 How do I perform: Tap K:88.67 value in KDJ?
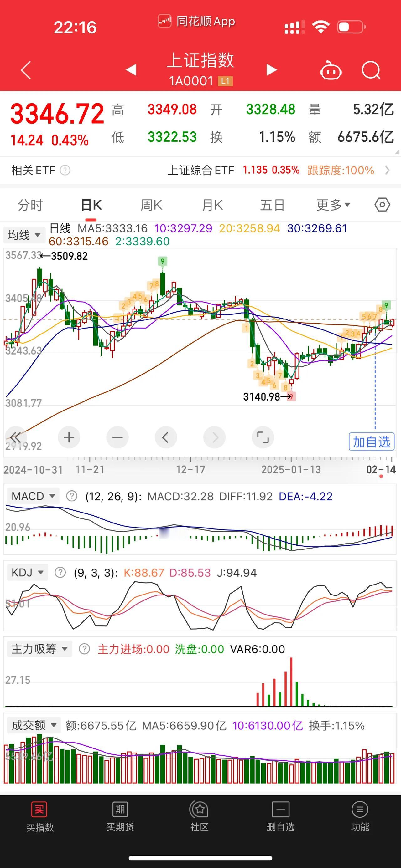[144, 573]
